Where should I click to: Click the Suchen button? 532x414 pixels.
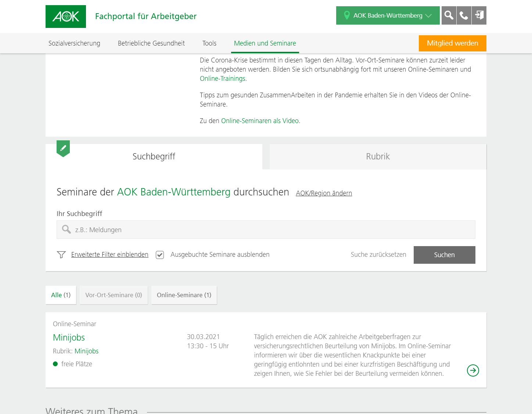[x=445, y=255]
